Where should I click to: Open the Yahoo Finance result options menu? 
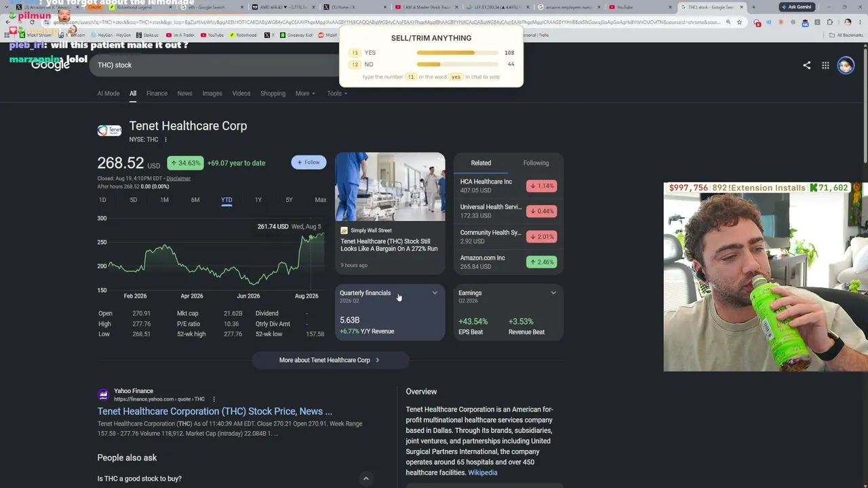214,399
